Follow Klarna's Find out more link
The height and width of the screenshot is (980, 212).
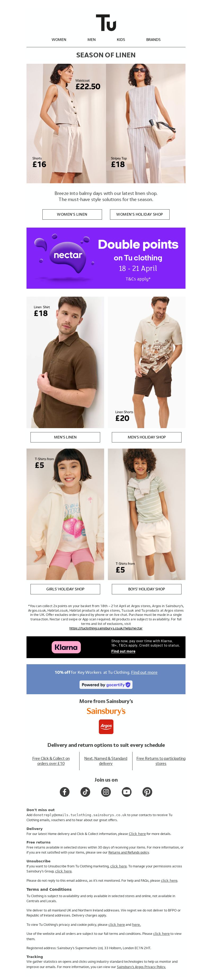123,651
